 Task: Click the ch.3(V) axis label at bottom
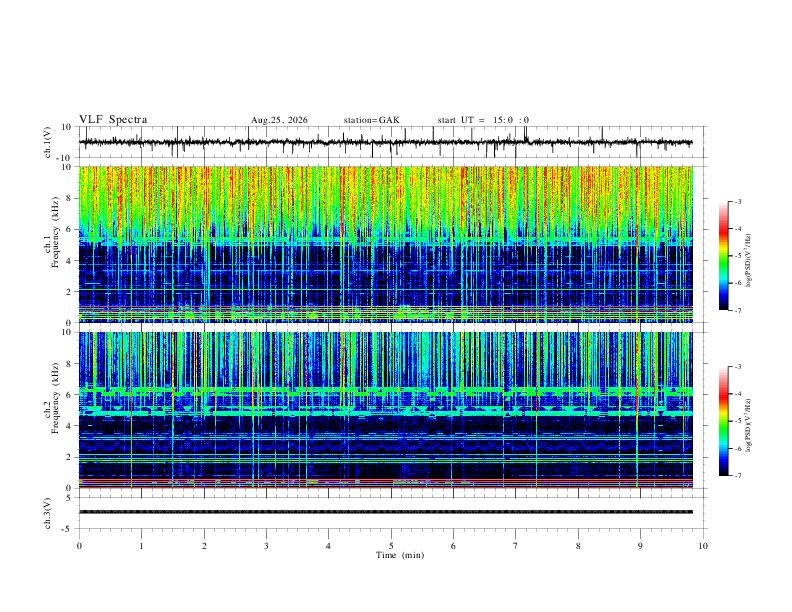click(x=48, y=514)
